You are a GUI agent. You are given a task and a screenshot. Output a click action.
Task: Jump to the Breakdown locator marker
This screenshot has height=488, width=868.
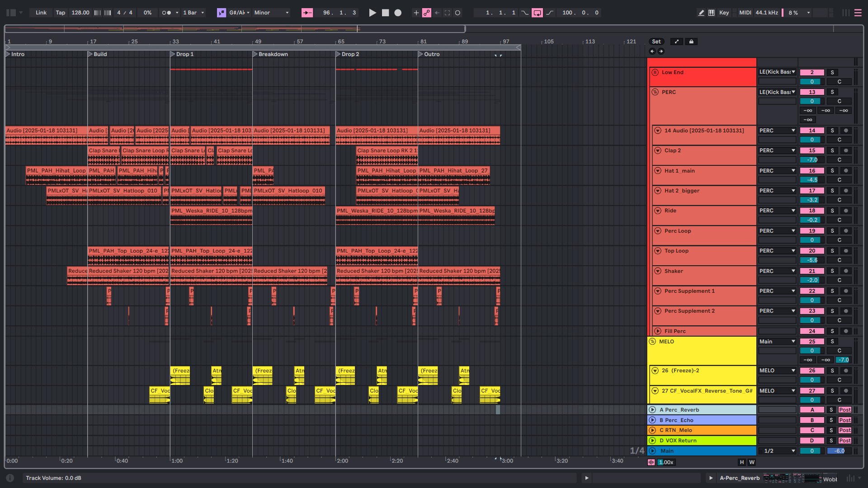tap(255, 54)
